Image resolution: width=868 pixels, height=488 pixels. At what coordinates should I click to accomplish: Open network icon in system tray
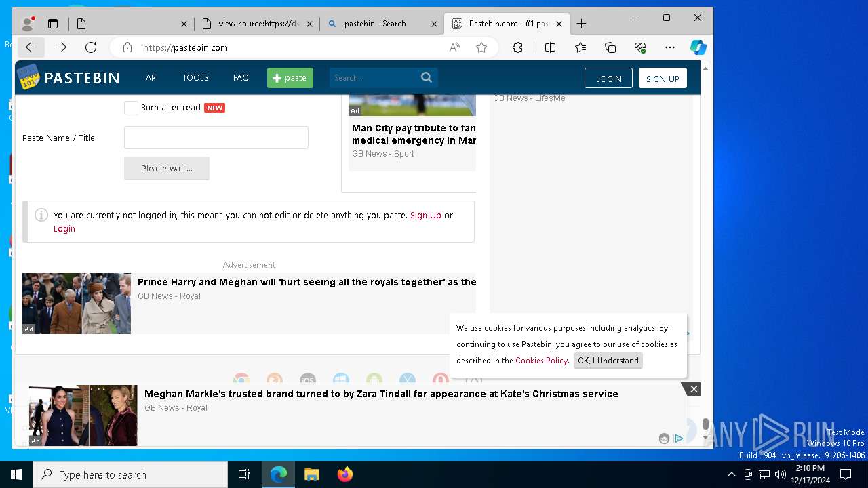click(x=764, y=474)
